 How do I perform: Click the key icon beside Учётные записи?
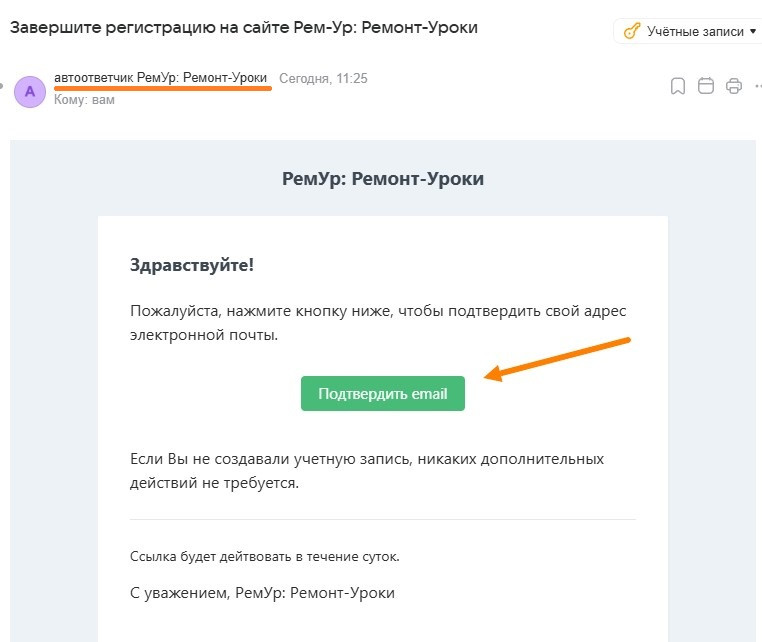click(632, 31)
